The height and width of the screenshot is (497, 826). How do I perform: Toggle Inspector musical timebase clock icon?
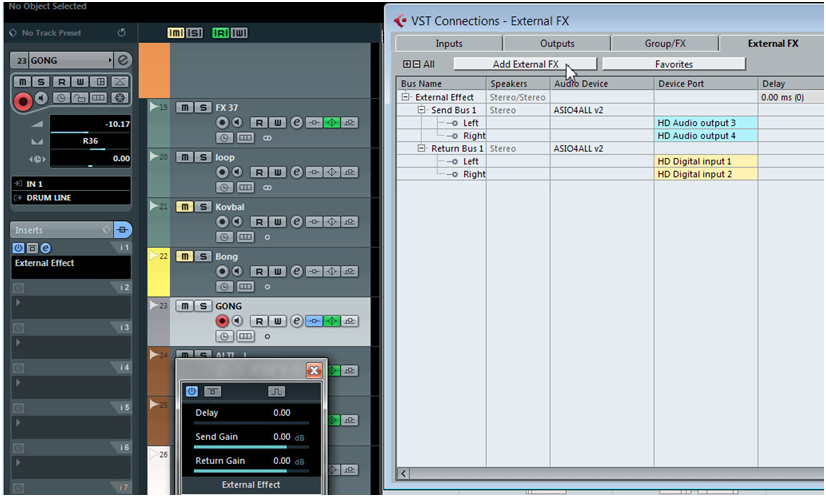(x=61, y=98)
